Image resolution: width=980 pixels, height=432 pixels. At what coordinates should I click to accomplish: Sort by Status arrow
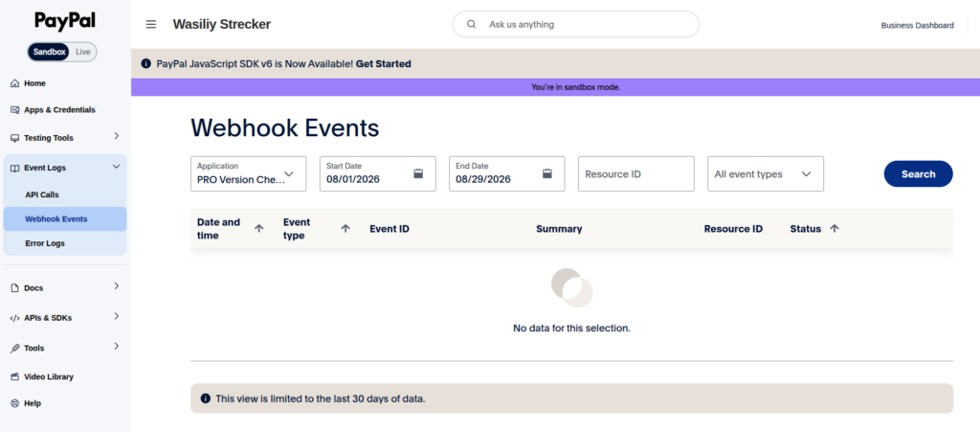(834, 229)
